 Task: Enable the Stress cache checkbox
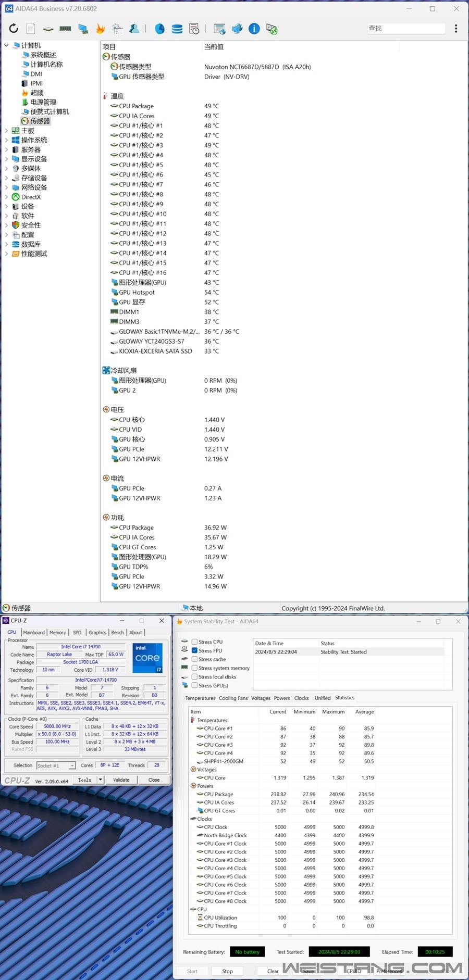coord(194,659)
